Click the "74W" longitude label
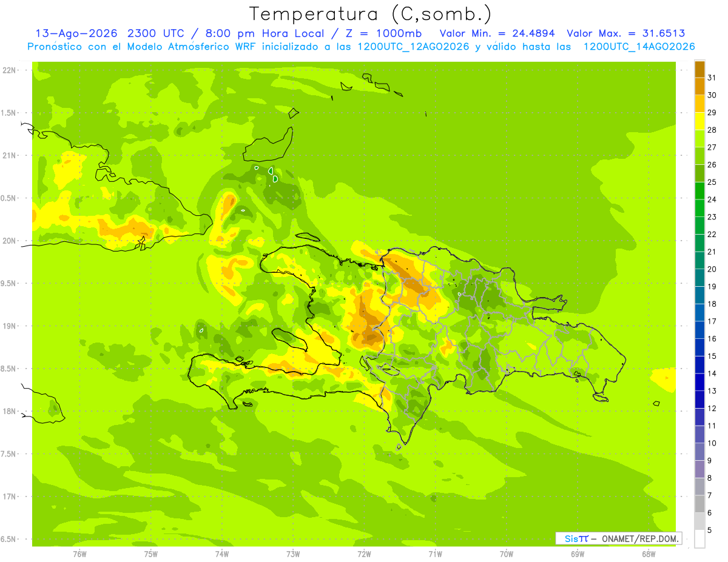Viewport: 728px width, 562px height. 222,554
